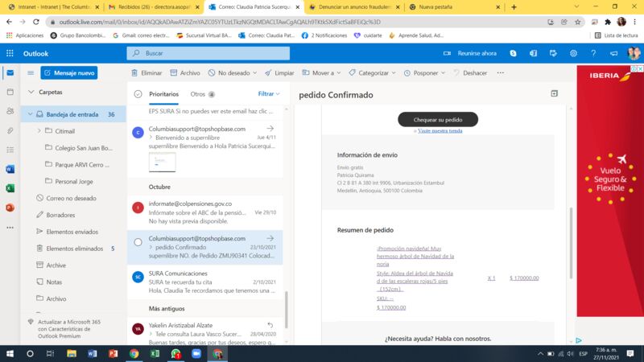Viewport: 644px width, 362px height.
Task: Compose with Mensaje nuevo button
Action: point(69,73)
